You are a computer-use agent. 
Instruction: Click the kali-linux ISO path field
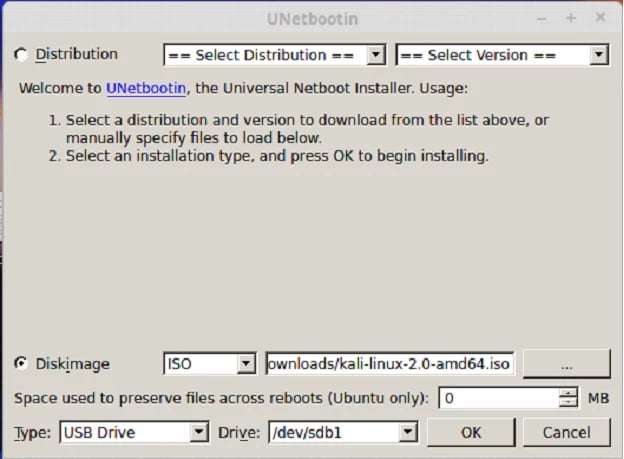390,363
